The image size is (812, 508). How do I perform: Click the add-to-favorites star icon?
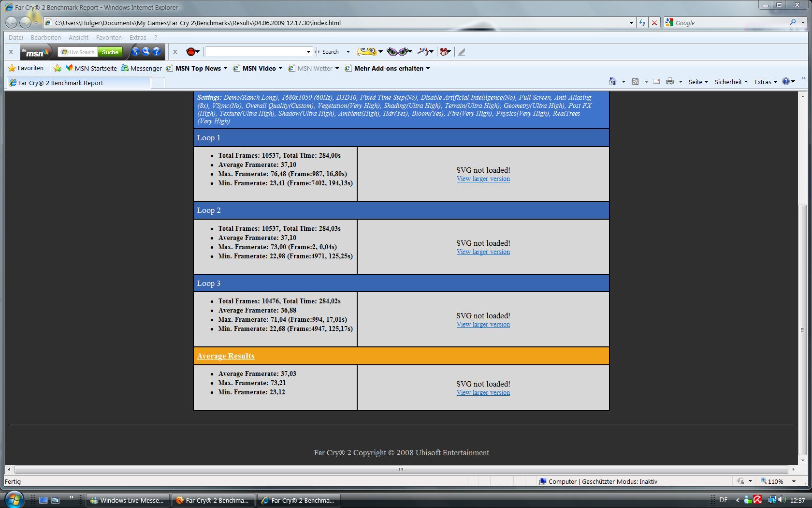58,68
